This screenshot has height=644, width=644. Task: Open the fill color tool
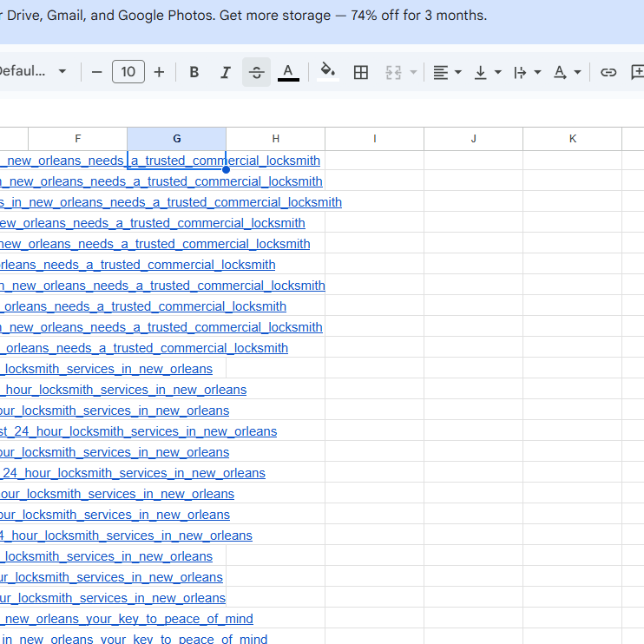tap(328, 72)
